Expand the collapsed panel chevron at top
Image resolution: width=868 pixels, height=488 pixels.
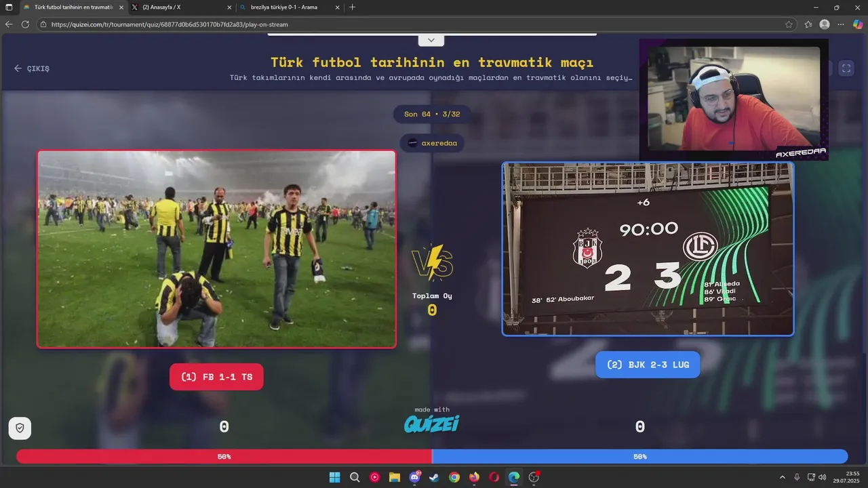pos(431,41)
